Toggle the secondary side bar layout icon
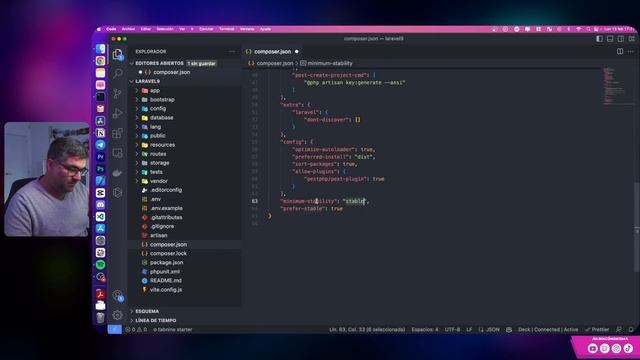This screenshot has height=360, width=640. point(620,39)
